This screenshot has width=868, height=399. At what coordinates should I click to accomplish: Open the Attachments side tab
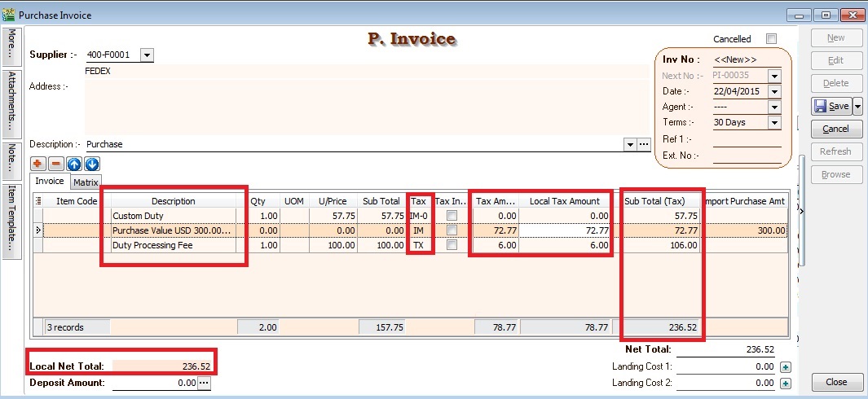tap(11, 104)
